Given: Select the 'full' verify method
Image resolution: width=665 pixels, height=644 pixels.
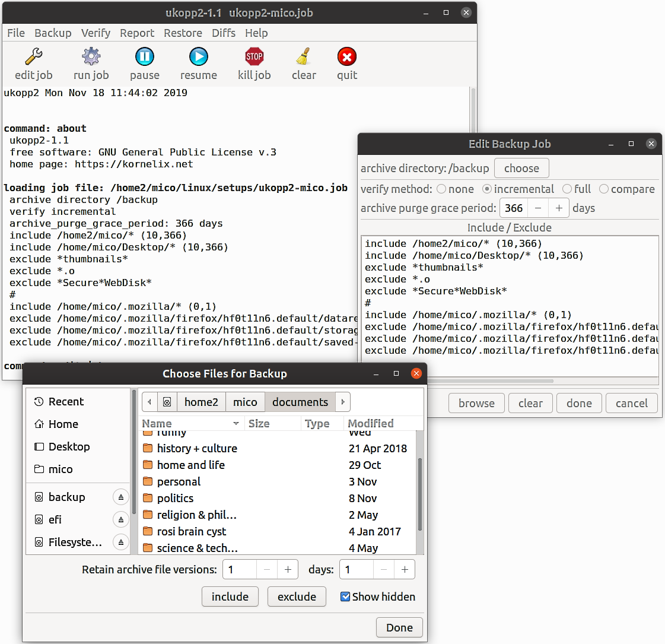Looking at the screenshot, I should (x=567, y=189).
